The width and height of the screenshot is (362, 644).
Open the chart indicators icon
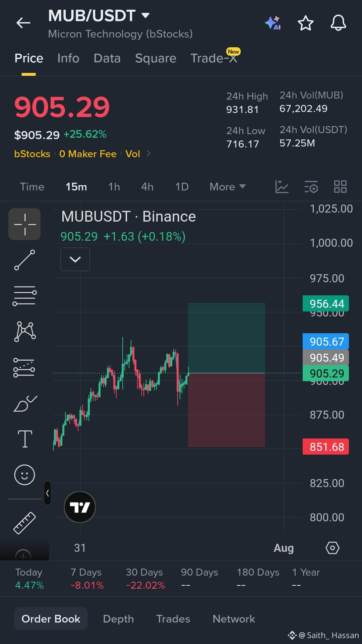click(282, 187)
